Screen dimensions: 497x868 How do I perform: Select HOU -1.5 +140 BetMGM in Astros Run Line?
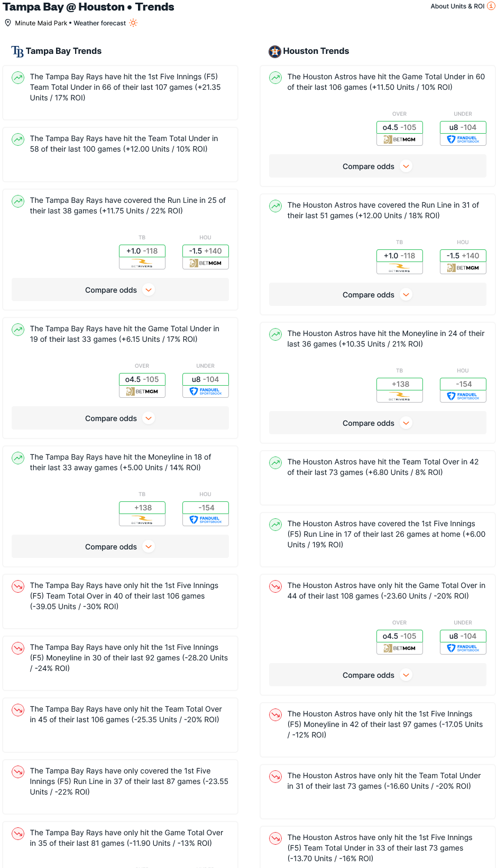coord(463,262)
